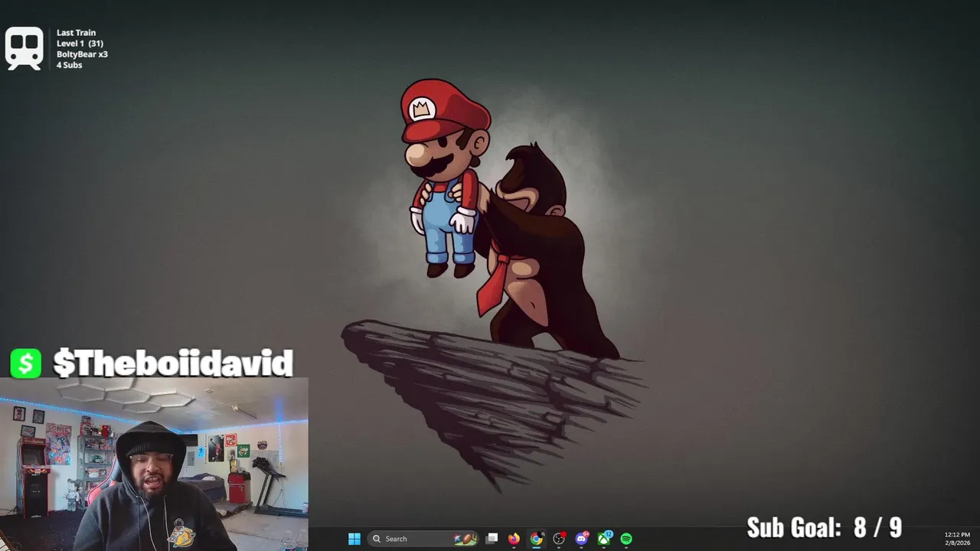980x551 pixels.
Task: Open the Xbox app on the taskbar
Action: (x=604, y=539)
